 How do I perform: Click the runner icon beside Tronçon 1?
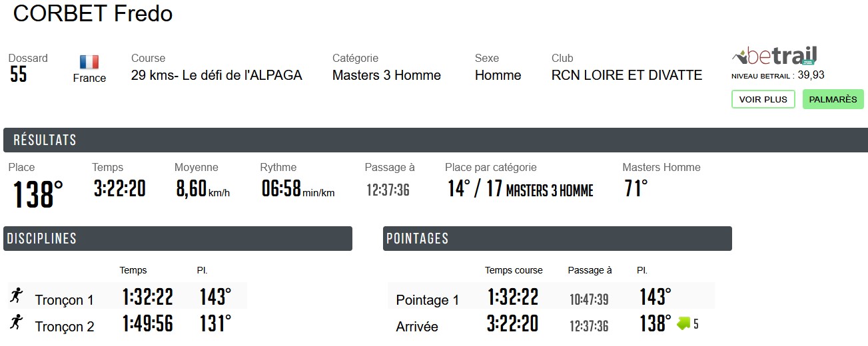coord(17,295)
